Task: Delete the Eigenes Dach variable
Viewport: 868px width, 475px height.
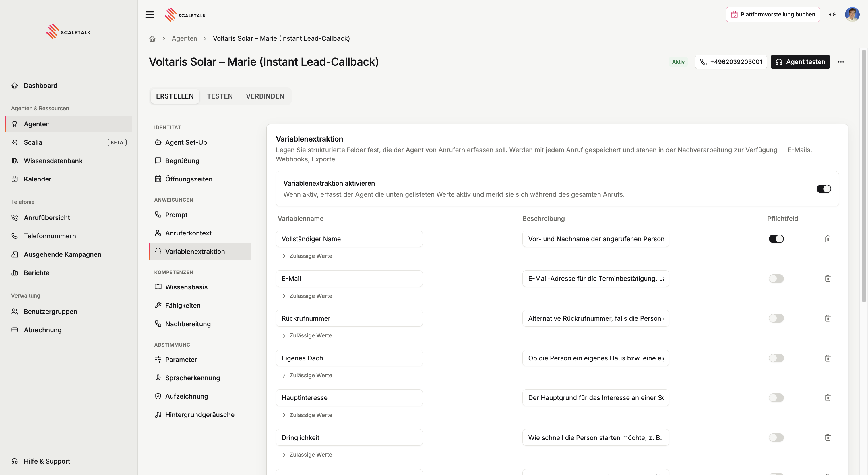Action: tap(828, 358)
